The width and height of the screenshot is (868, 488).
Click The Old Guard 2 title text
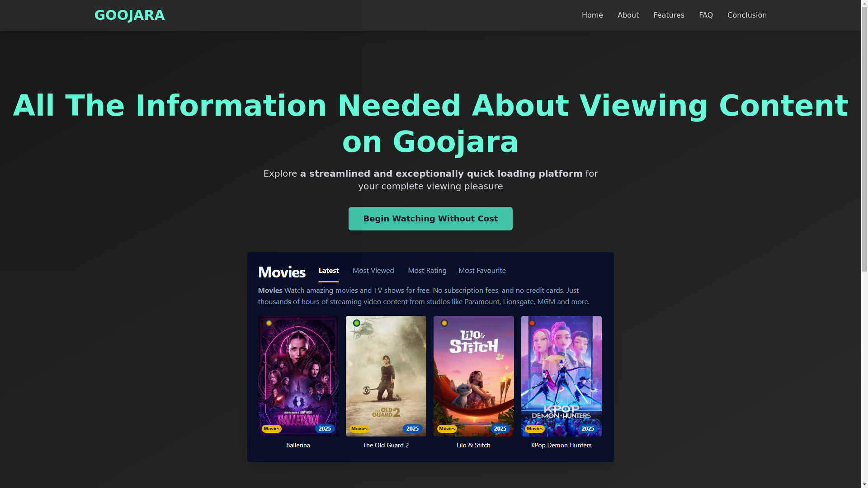tap(386, 446)
